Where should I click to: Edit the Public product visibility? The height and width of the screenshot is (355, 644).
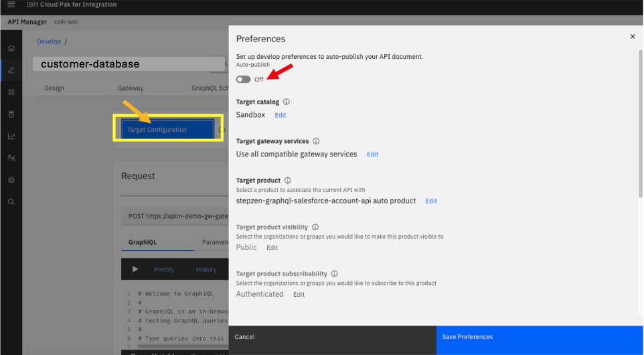[272, 248]
